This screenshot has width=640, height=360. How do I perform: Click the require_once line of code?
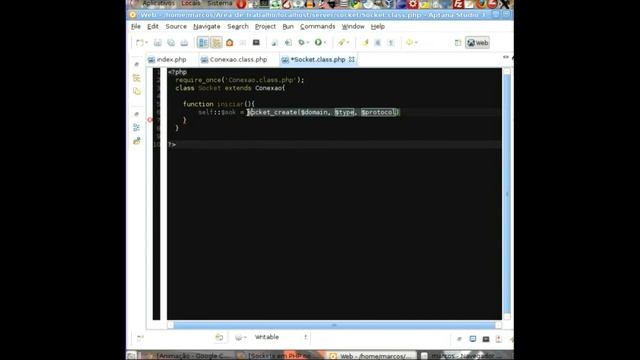click(240, 80)
